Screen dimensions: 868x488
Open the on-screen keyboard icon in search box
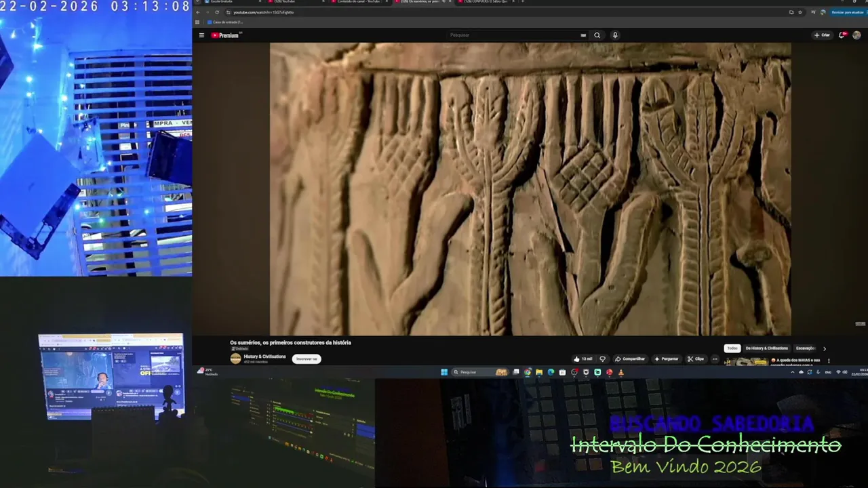(583, 35)
